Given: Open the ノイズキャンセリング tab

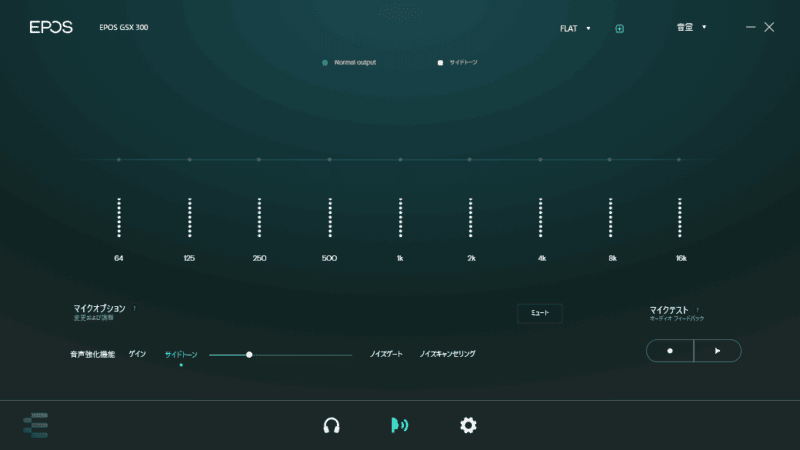Looking at the screenshot, I should [x=447, y=354].
